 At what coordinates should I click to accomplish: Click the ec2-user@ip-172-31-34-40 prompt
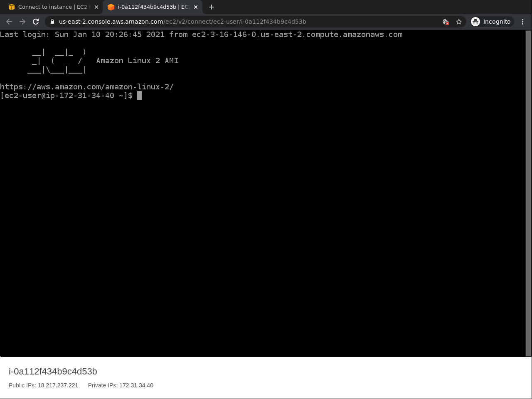pyautogui.click(x=66, y=96)
